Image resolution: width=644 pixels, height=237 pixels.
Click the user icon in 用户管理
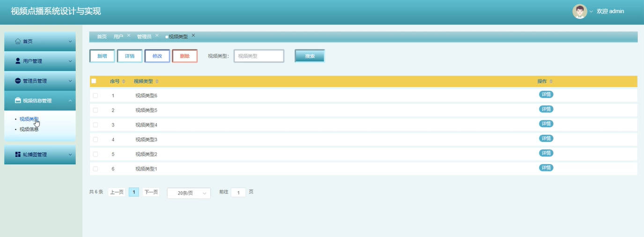(x=18, y=61)
